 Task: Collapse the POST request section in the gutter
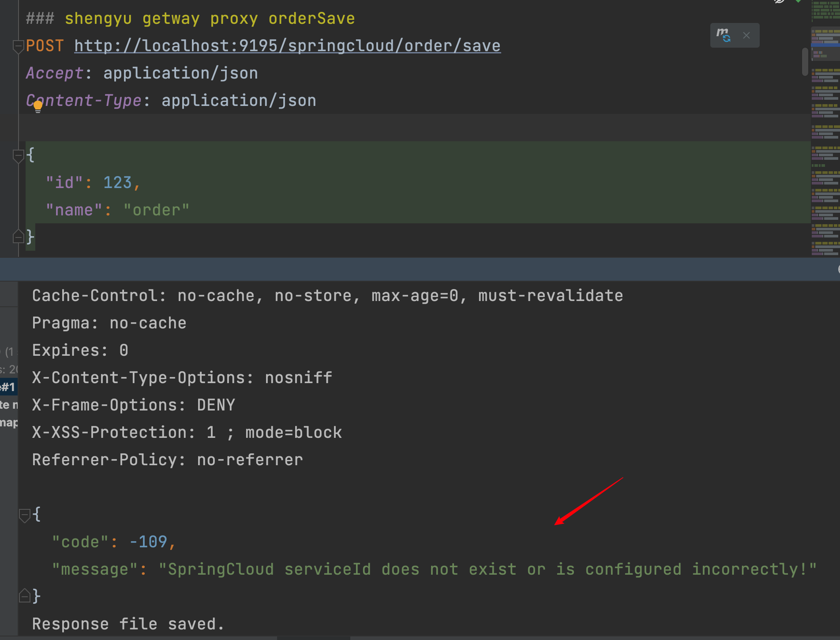pos(18,46)
